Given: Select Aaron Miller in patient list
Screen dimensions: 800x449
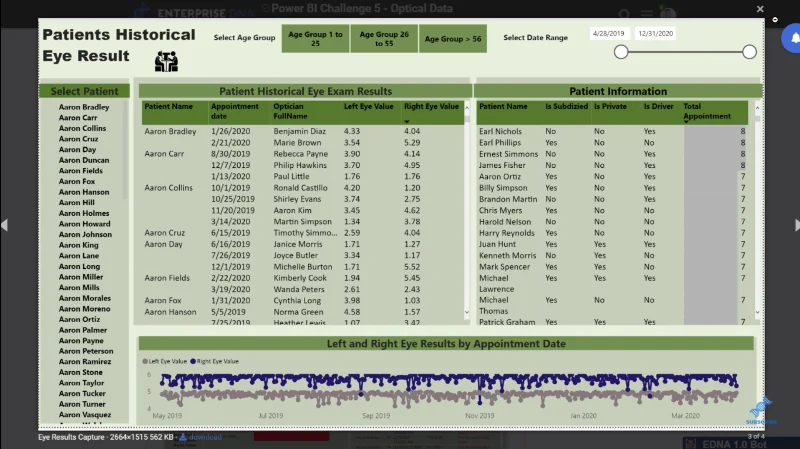Looking at the screenshot, I should 81,277.
